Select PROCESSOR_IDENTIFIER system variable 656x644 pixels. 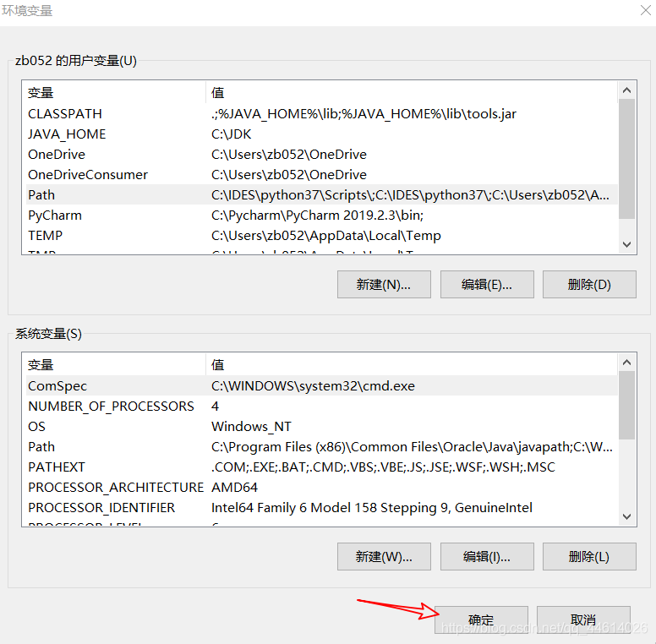point(322,507)
